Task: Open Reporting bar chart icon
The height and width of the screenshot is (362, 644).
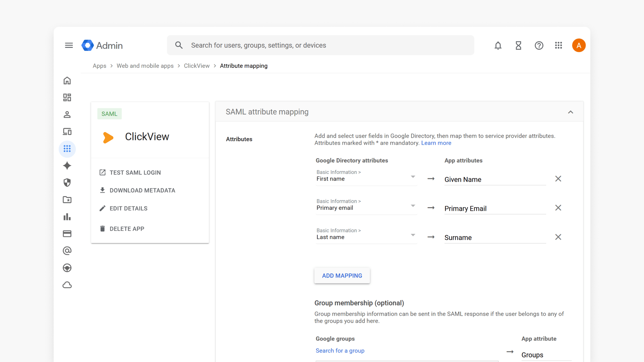Action: [x=67, y=217]
